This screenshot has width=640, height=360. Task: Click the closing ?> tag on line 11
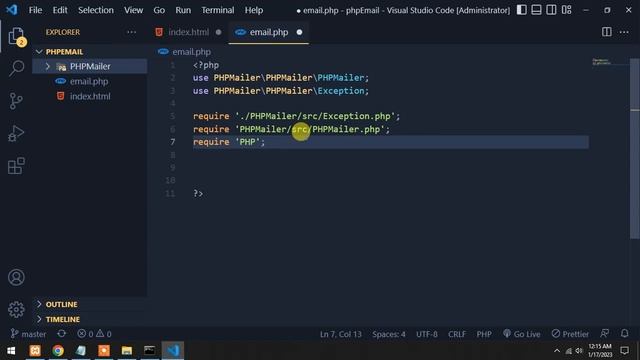(x=198, y=193)
